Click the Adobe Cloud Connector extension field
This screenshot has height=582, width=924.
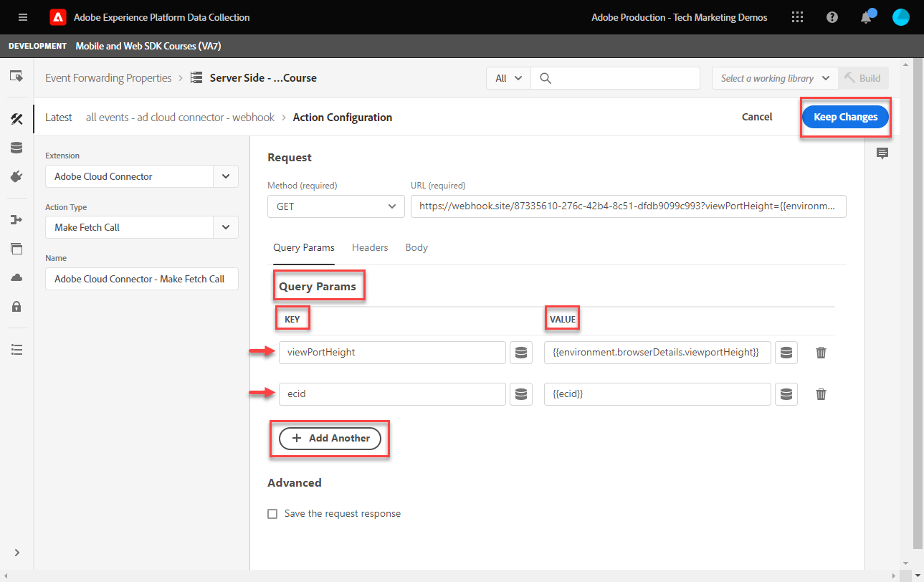tap(130, 176)
